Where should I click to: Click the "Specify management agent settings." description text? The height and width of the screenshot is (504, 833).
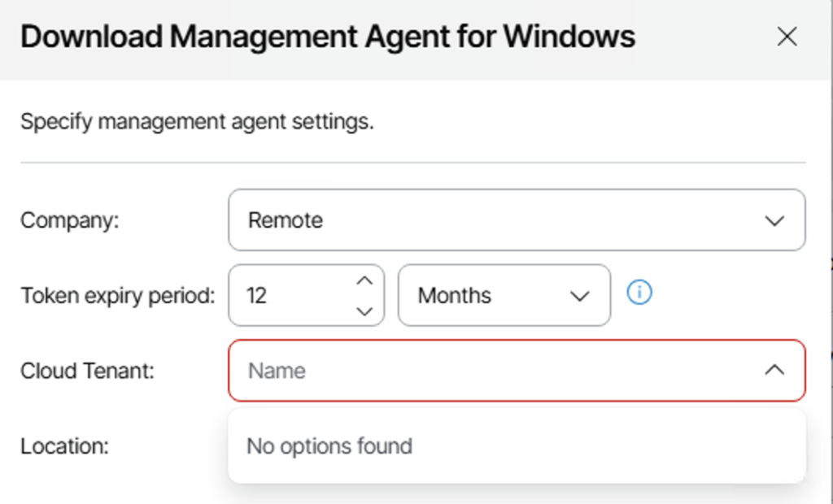pyautogui.click(x=197, y=123)
